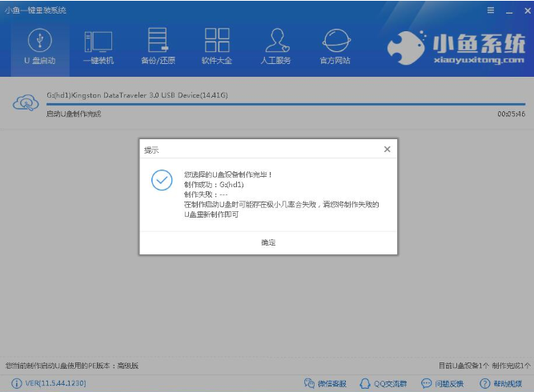Click the blue checkmark success icon
Viewport: 534px width, 392px height.
pyautogui.click(x=163, y=180)
